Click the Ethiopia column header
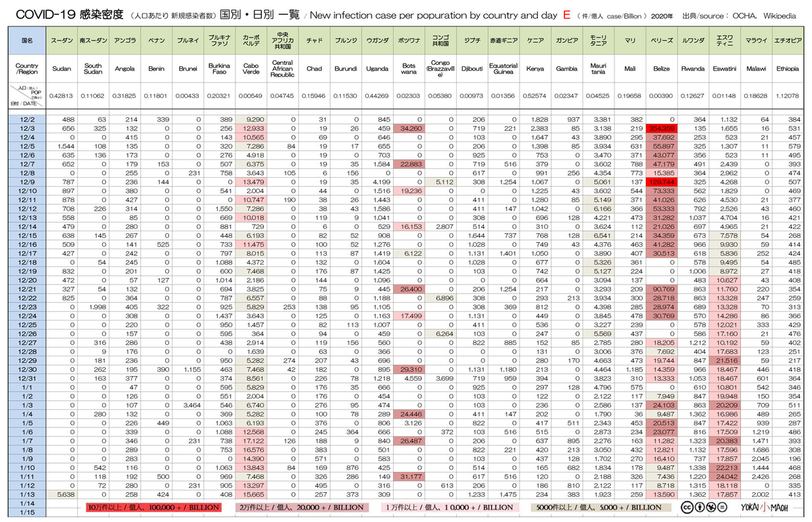This screenshot has height=522, width=812. [x=788, y=69]
